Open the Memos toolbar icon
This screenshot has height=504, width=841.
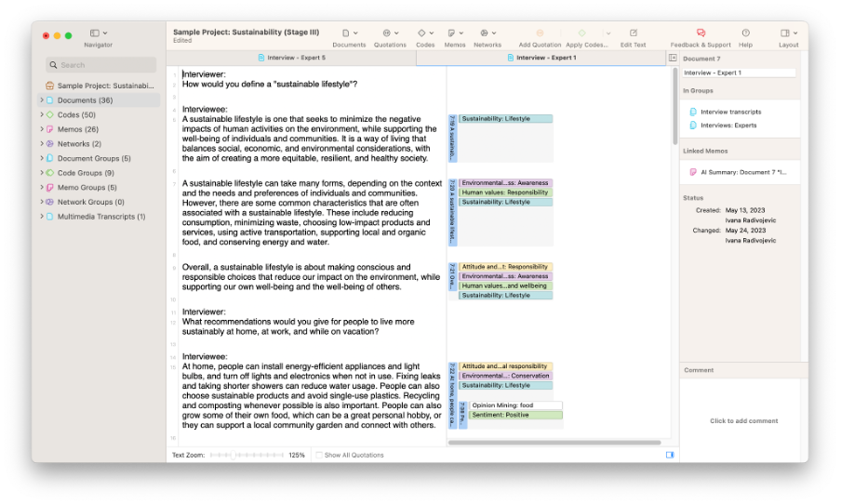[454, 33]
